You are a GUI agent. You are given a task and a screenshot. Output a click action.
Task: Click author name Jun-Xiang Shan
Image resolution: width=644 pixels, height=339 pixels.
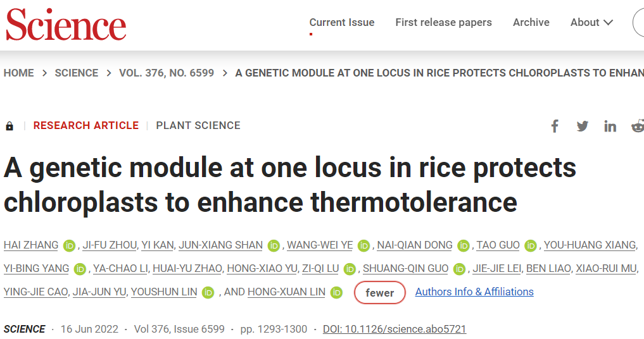[220, 245]
